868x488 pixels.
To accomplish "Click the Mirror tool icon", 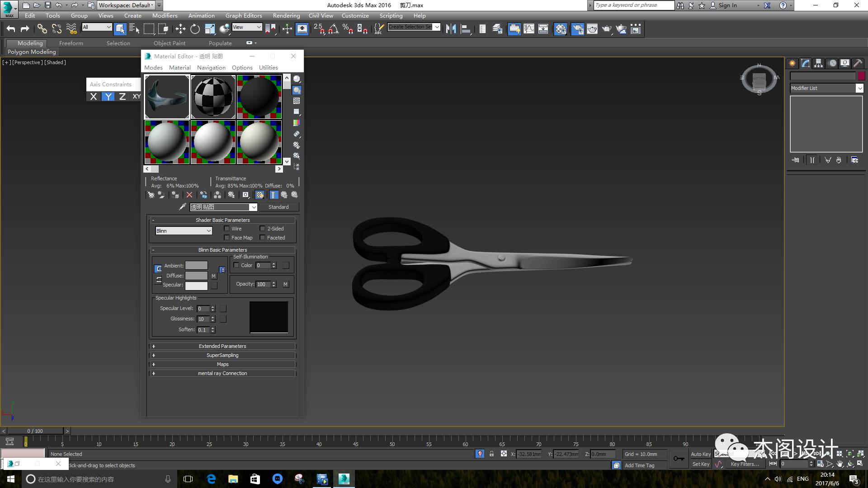I will point(451,29).
